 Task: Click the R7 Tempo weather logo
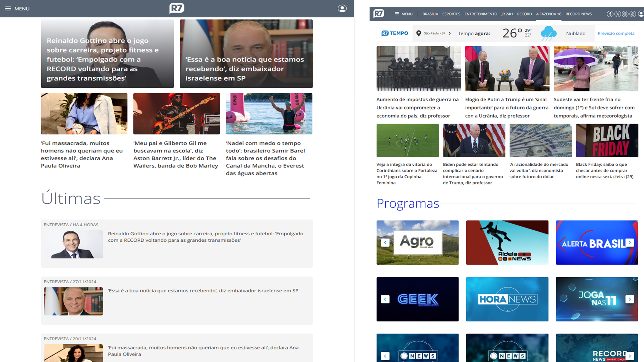click(395, 33)
